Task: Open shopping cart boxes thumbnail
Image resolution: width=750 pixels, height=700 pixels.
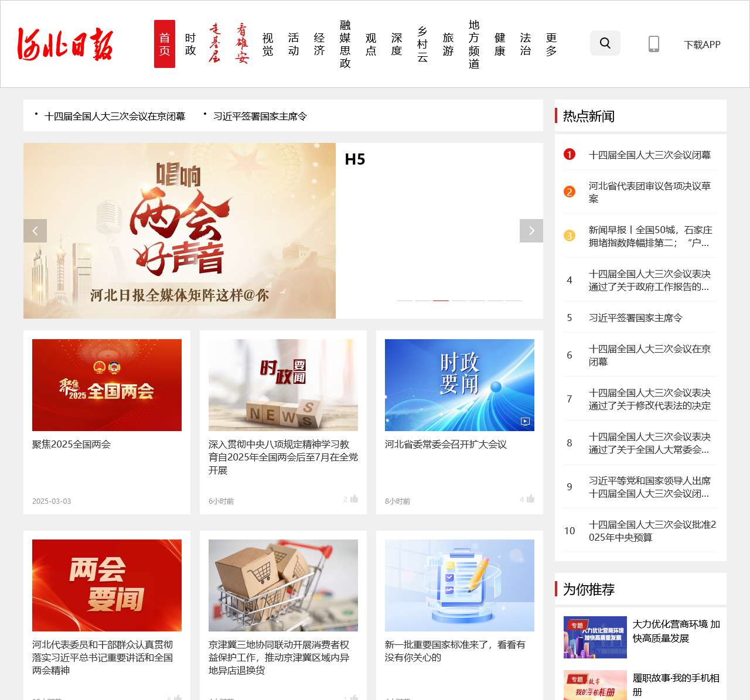Action: 283,585
